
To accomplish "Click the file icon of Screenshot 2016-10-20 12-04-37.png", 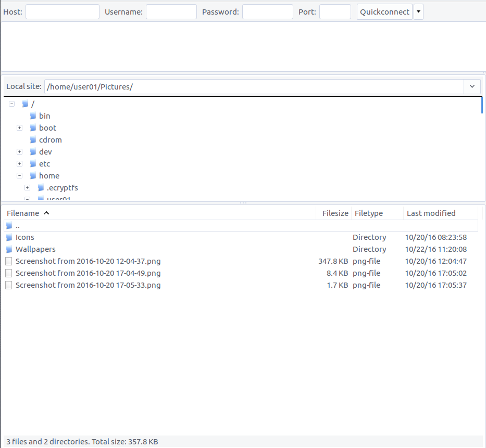I will coord(8,261).
